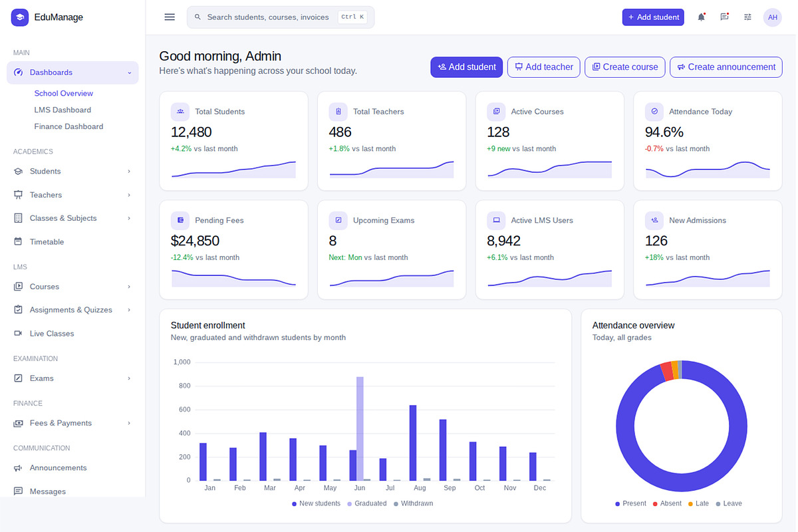Click the Total Students card icon
The width and height of the screenshot is (798, 532).
coord(180,112)
